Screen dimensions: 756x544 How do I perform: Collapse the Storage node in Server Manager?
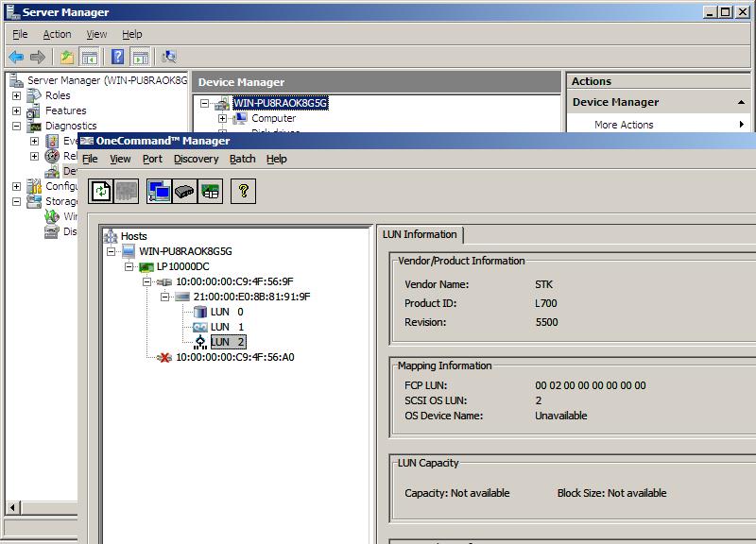[x=16, y=201]
